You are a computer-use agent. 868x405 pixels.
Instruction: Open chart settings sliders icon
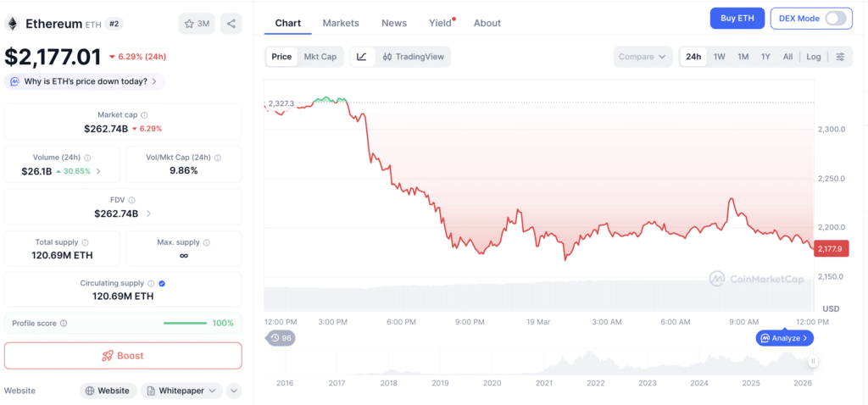click(x=840, y=57)
